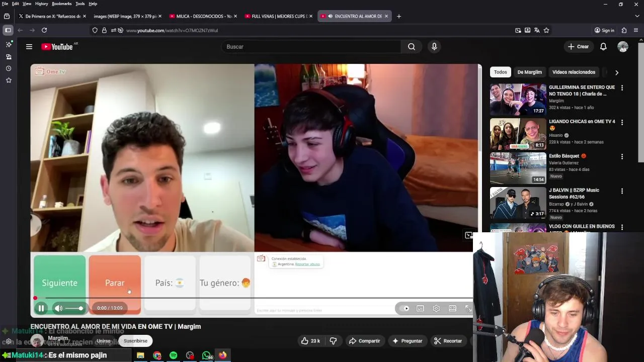Click the Preguntar button
This screenshot has height=362, width=644.
(407, 341)
